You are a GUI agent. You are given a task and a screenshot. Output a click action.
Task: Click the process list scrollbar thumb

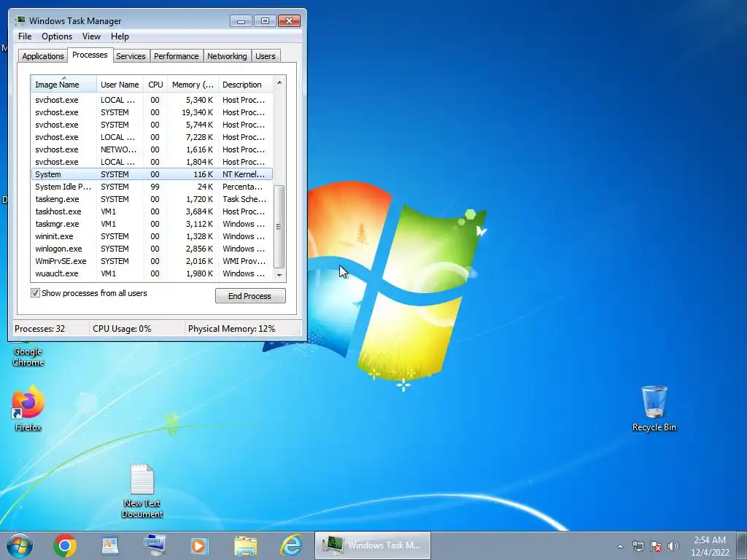(279, 227)
